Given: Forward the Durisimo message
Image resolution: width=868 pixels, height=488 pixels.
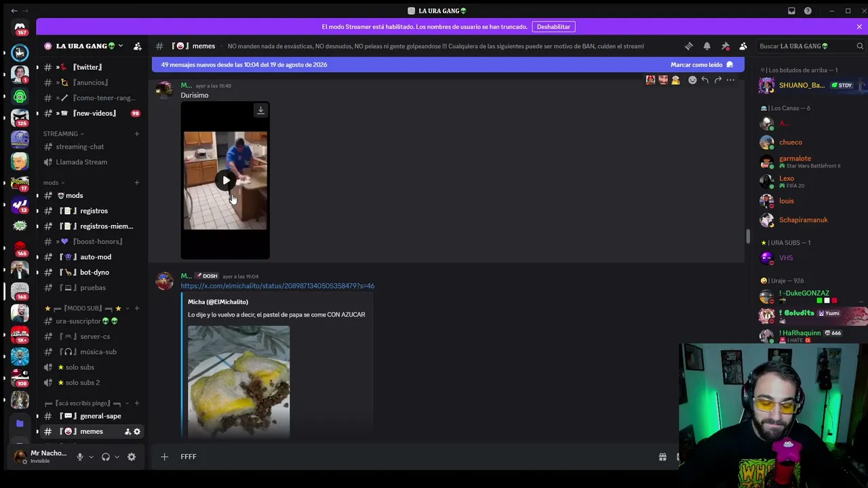Looking at the screenshot, I should [x=717, y=80].
